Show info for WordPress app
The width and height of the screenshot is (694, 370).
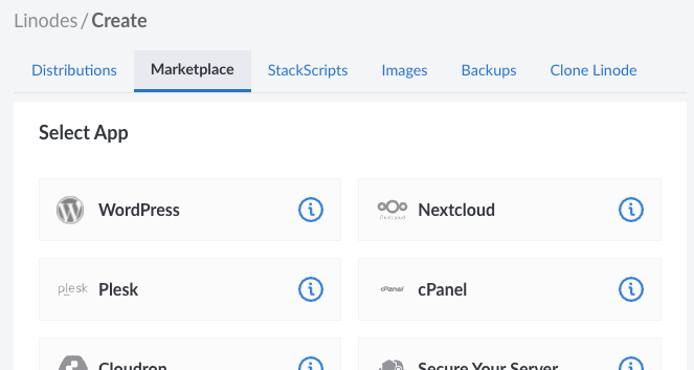coord(311,210)
